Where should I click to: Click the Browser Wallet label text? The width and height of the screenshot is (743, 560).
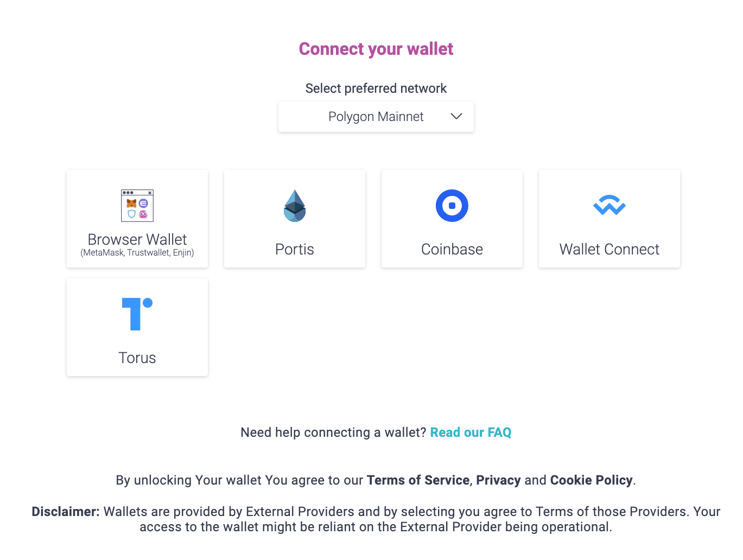tap(137, 239)
